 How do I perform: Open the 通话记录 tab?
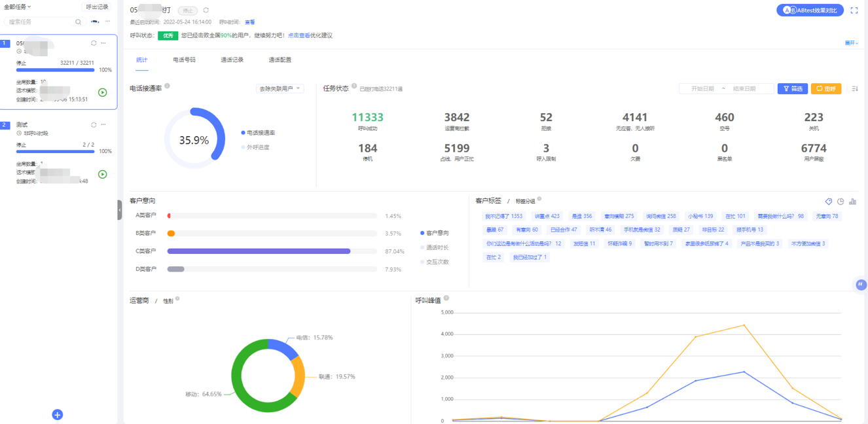[x=232, y=60]
